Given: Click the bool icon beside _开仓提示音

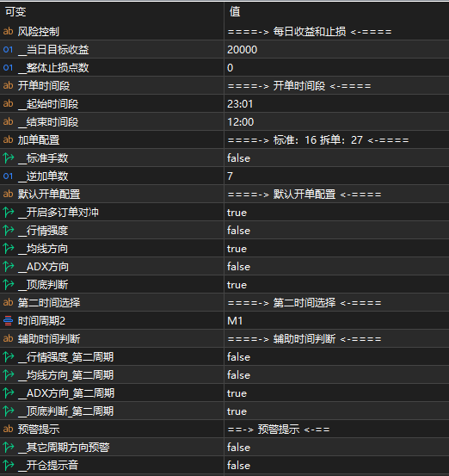Looking at the screenshot, I should click(x=9, y=466).
